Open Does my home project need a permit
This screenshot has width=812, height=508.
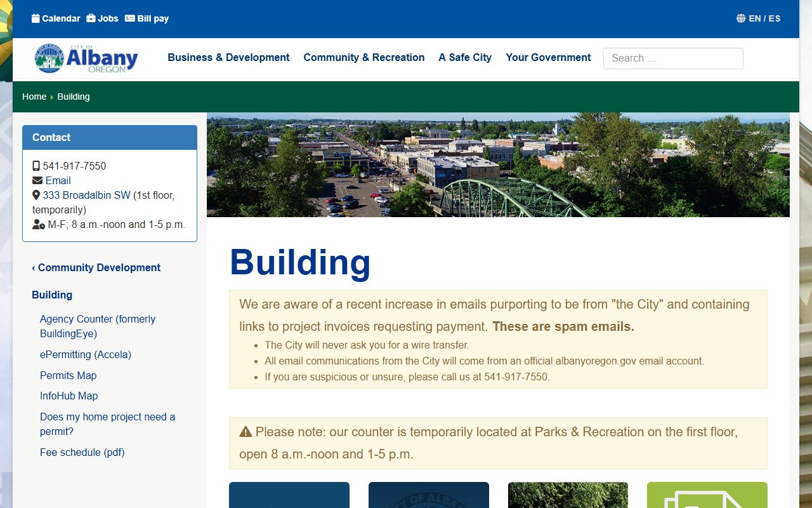click(107, 424)
